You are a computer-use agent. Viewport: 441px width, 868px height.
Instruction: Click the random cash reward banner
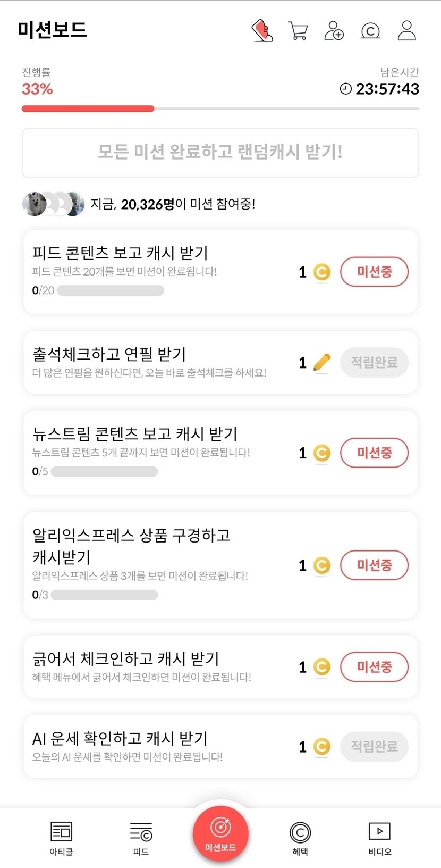[220, 153]
